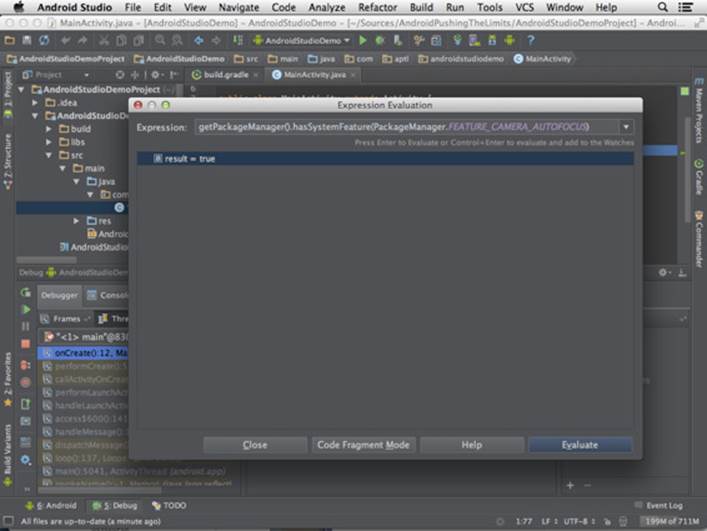Screen dimensions: 707x531
Task: Open the Build menu
Action: (421, 7)
